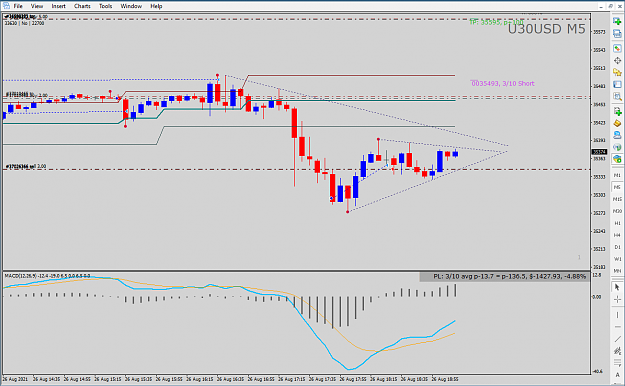Switch the chart to M1 timeframe

(617, 175)
